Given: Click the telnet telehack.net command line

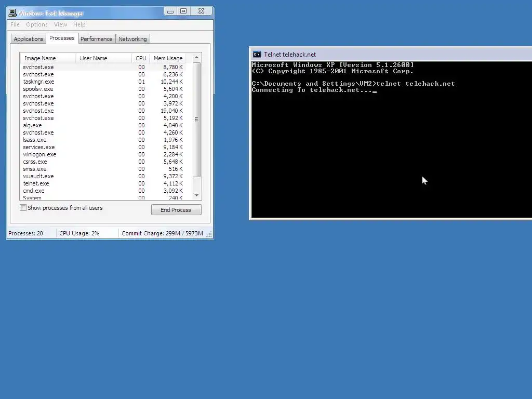Looking at the screenshot, I should pyautogui.click(x=353, y=84).
